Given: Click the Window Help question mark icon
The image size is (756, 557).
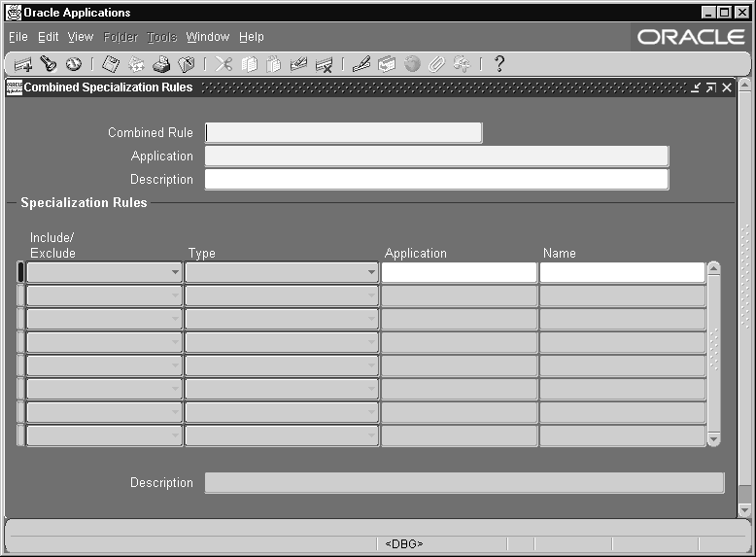Looking at the screenshot, I should (x=499, y=64).
